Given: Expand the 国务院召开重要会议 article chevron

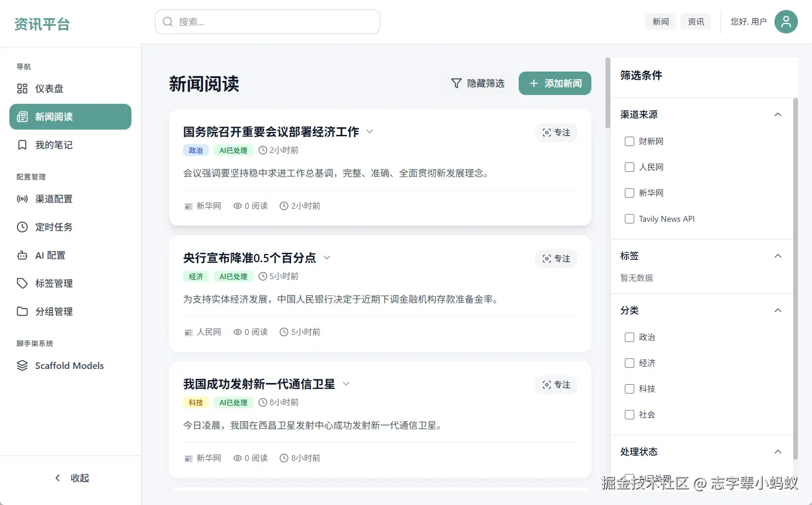Looking at the screenshot, I should 370,131.
